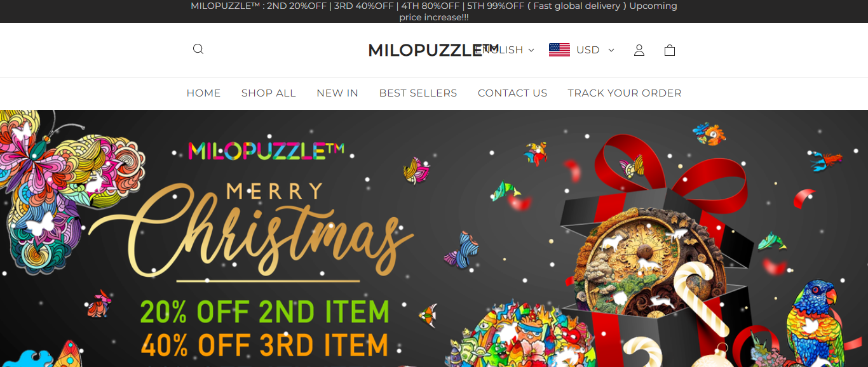Open the SHOP ALL menu item

point(269,93)
